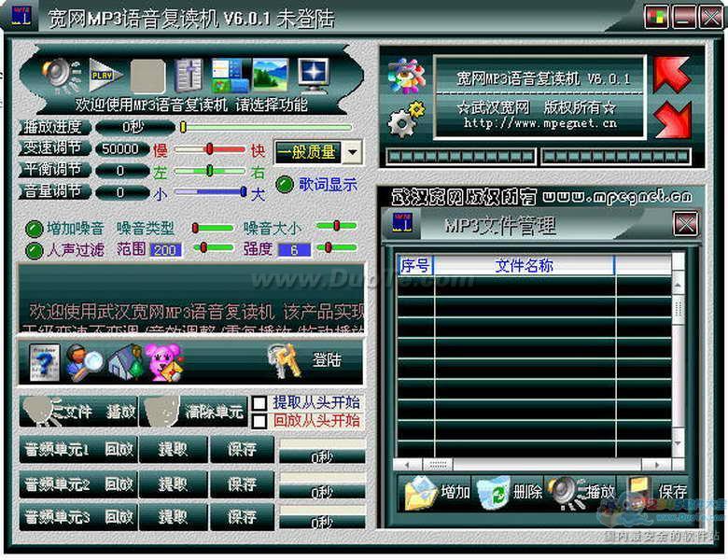Click http://www.mpegnet.cn link text
The height and width of the screenshot is (560, 728).
[540, 123]
